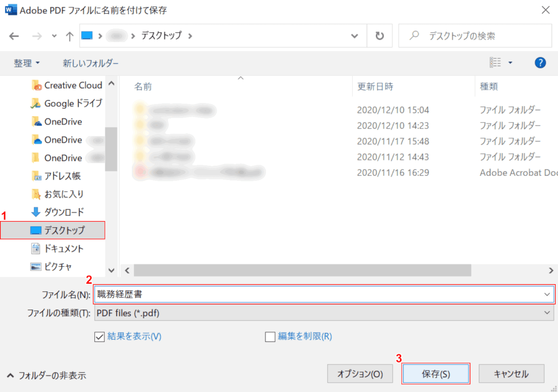The image size is (558, 392).
Task: Click the オプション(O) button
Action: point(360,374)
